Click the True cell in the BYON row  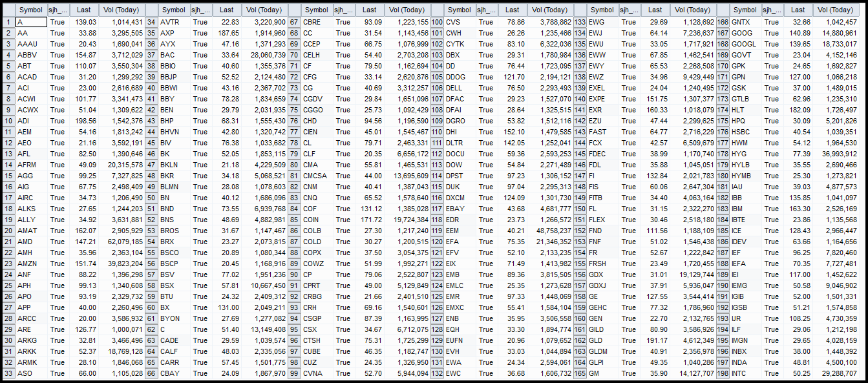[x=200, y=318]
